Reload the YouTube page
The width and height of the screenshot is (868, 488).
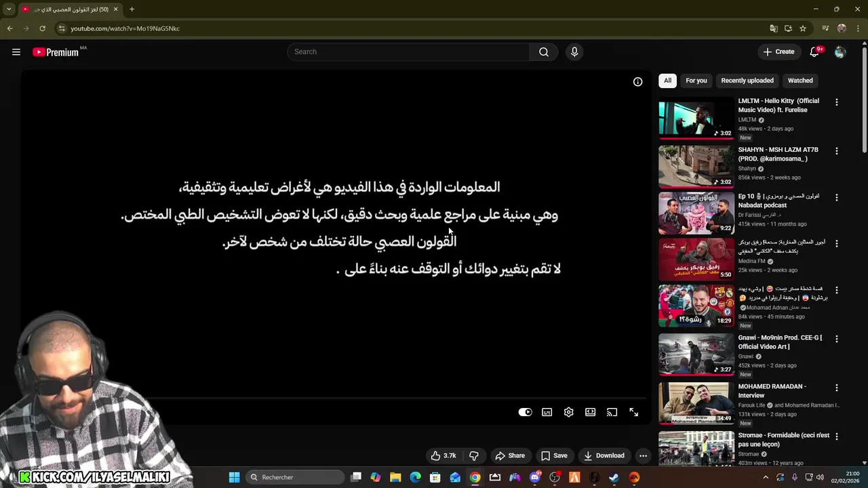click(x=42, y=28)
